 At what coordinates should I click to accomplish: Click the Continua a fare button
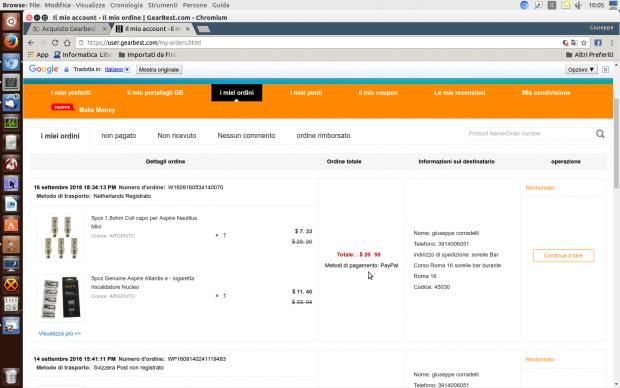pos(563,256)
